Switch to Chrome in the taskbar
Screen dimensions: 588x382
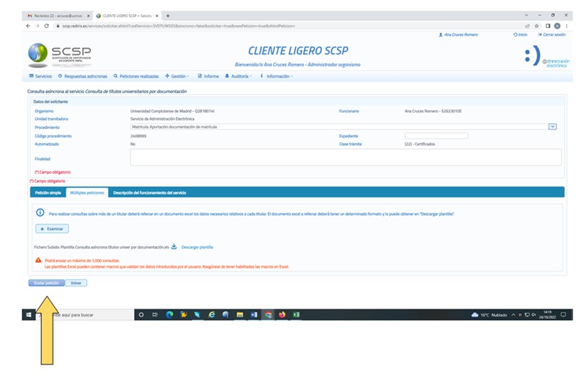[268, 315]
